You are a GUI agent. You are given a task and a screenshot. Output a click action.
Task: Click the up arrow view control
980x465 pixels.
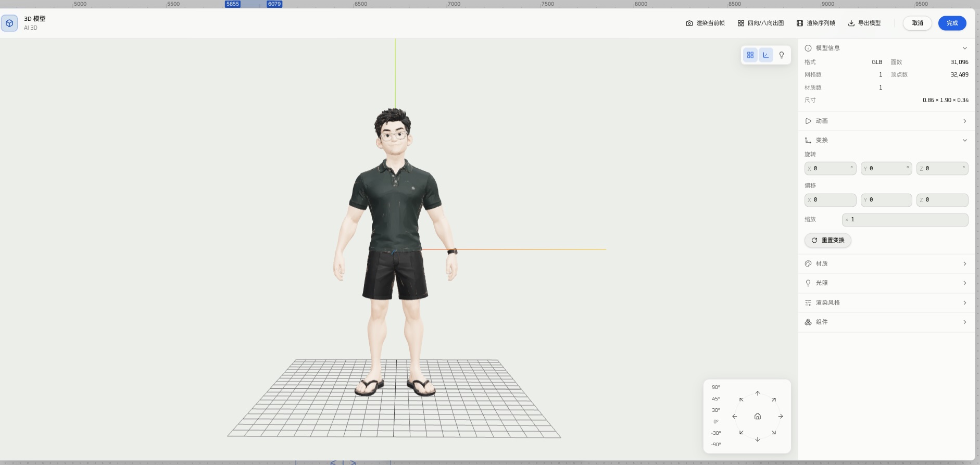(x=758, y=393)
